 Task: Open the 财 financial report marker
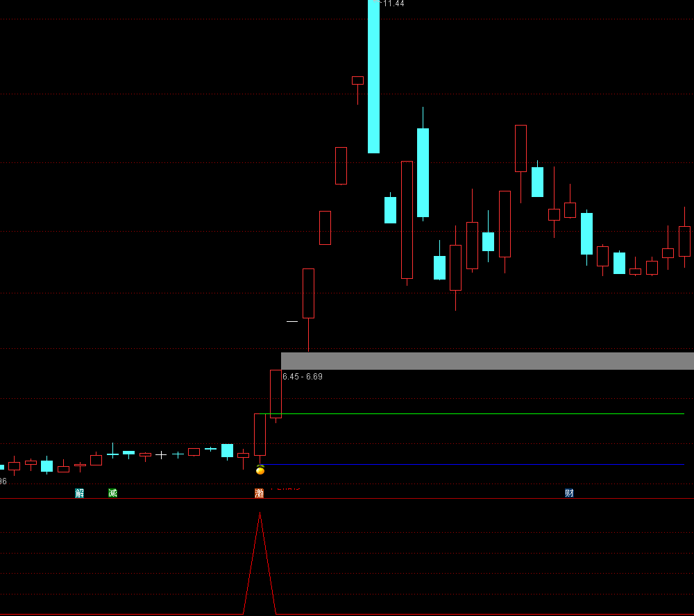[569, 493]
